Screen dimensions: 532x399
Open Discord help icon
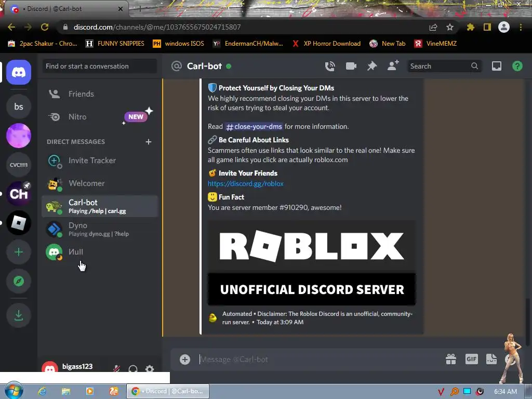517,66
